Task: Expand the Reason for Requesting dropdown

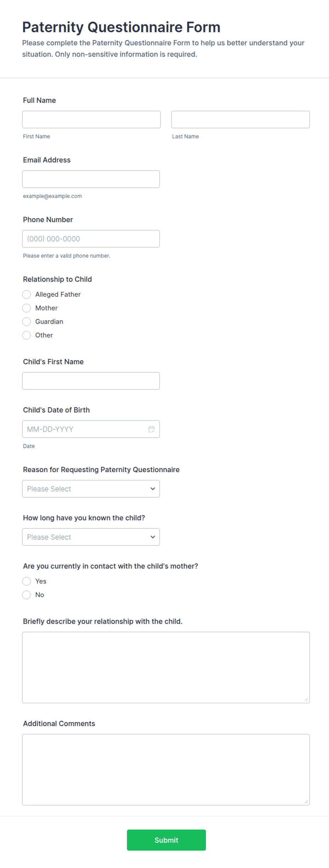Action: (x=91, y=489)
